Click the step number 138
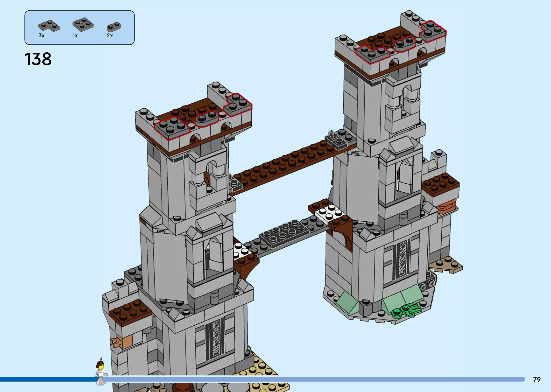The image size is (551, 392). [x=38, y=59]
